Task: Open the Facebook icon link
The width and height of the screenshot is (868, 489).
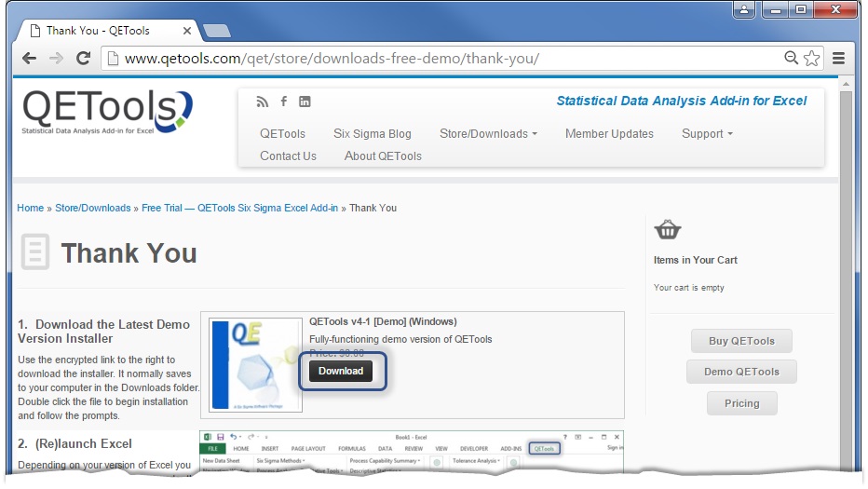Action: [x=283, y=102]
